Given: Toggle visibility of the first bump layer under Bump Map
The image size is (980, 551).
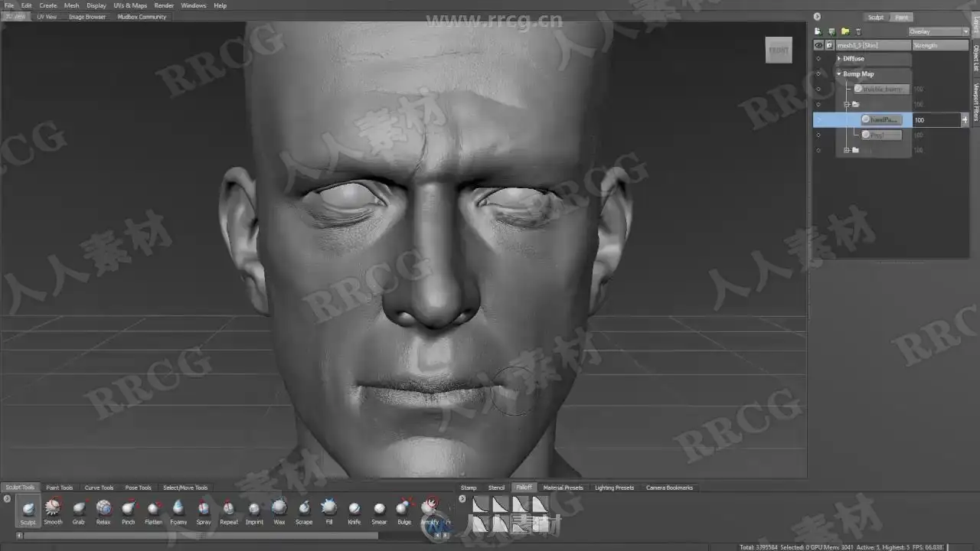Looking at the screenshot, I should coord(818,90).
